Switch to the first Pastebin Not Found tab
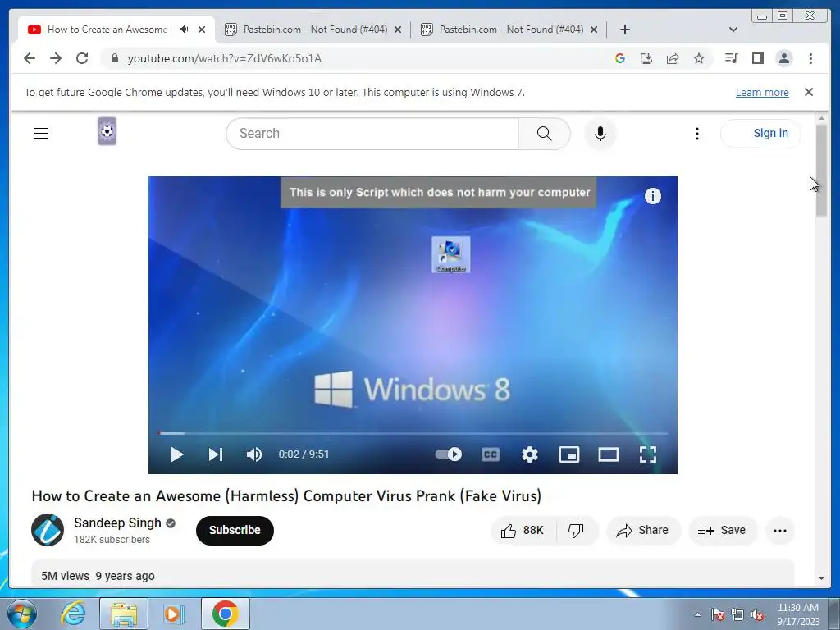This screenshot has height=630, width=840. point(315,30)
